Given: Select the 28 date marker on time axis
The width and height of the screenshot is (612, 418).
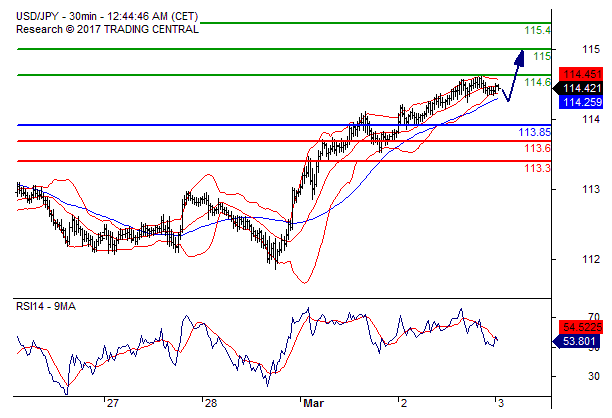Looking at the screenshot, I should click(x=209, y=405).
